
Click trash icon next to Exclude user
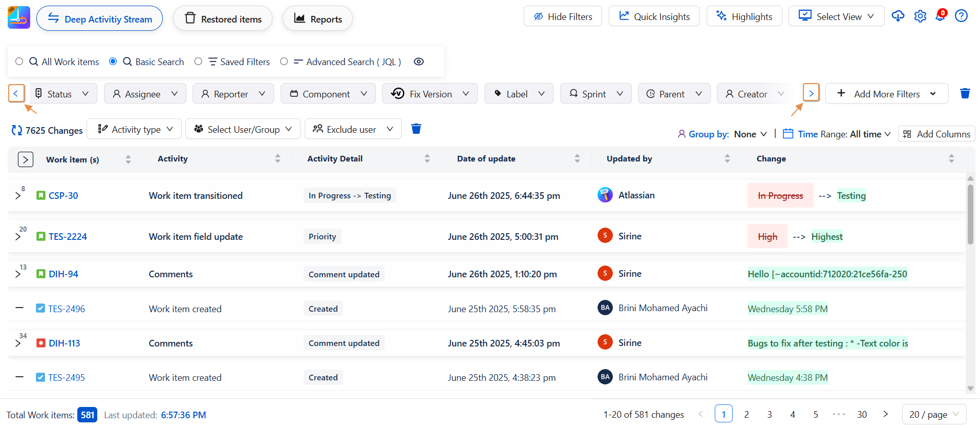coord(416,129)
